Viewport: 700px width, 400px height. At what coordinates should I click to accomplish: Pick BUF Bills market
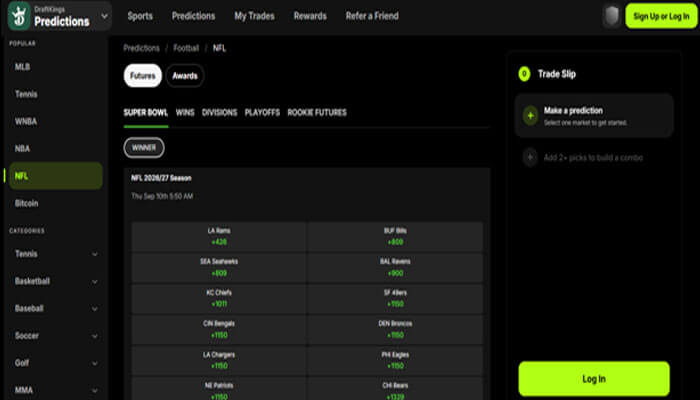pos(395,236)
